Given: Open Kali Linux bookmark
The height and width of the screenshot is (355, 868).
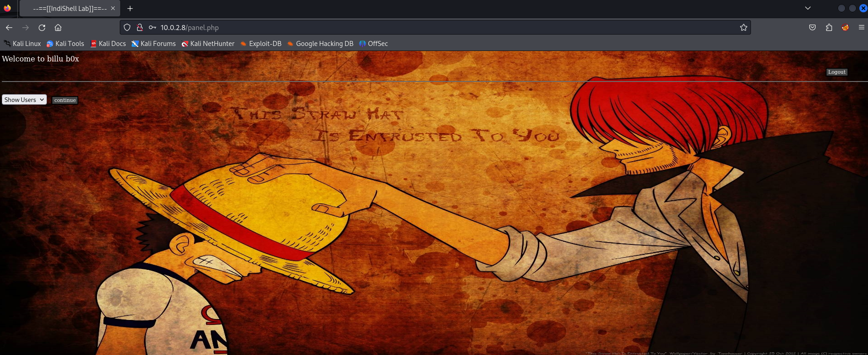Looking at the screenshot, I should pos(22,44).
